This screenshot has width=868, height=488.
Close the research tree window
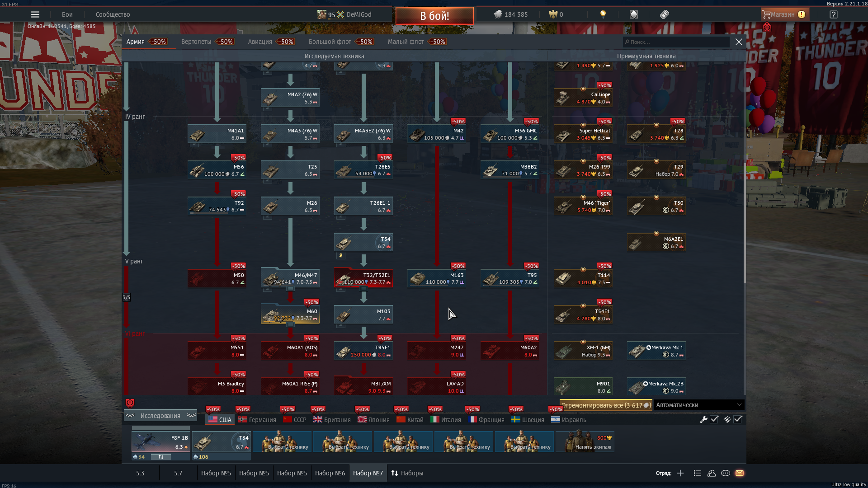[739, 42]
